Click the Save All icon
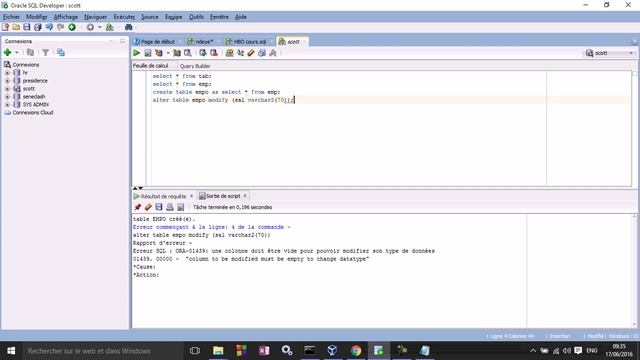The height and width of the screenshot is (360, 640). point(38,27)
